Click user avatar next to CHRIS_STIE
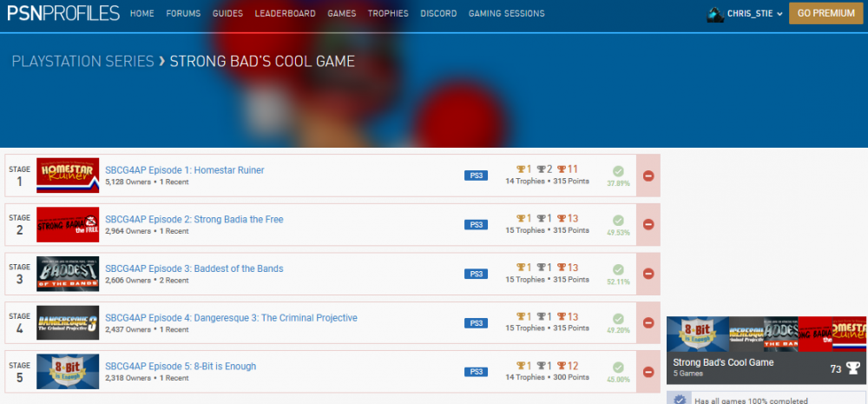Screen dimensions: 868x404 coord(715,14)
